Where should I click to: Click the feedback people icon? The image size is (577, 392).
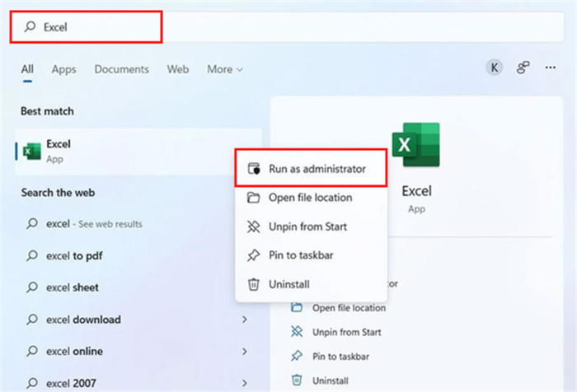(x=523, y=68)
